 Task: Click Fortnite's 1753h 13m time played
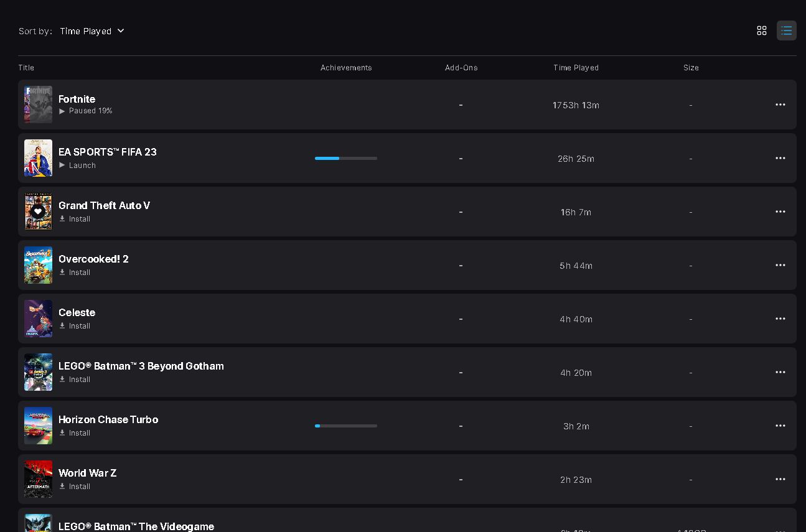coord(576,105)
